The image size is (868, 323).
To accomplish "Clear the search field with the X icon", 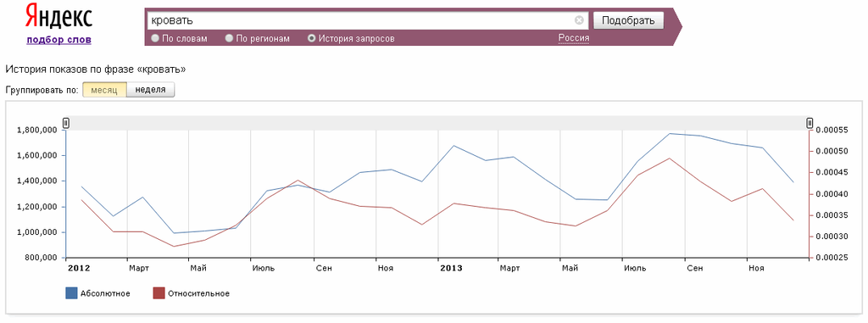I will [x=579, y=20].
